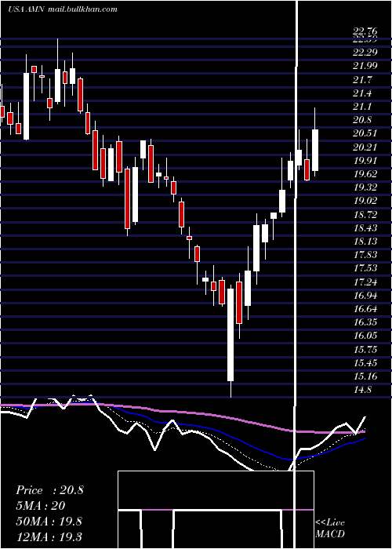Viewport: 392px width, 549px height.
Task: Click the '5MA : 20' readout
Action: coord(41,506)
